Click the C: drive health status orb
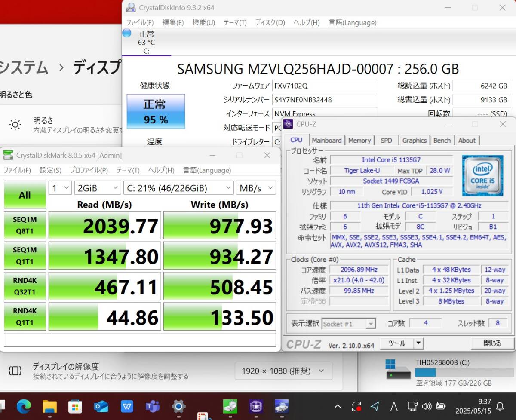This screenshot has height=420, width=516. [127, 33]
